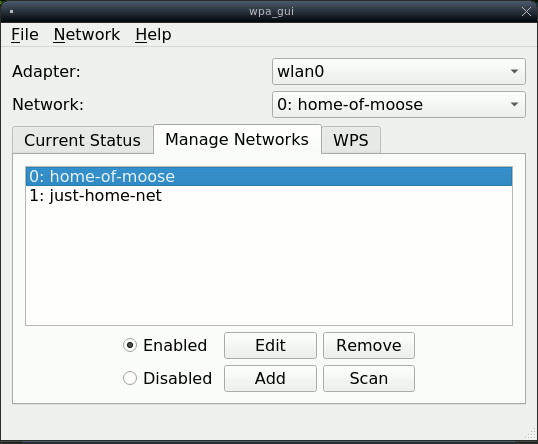
Task: Click the window menu icon in title bar
Action: tap(11, 12)
